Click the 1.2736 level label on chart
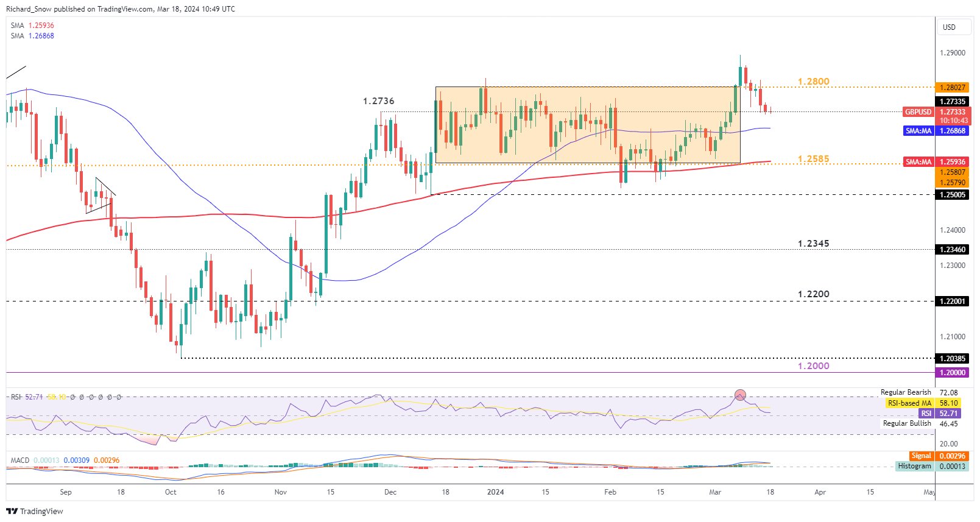Viewport: 980px width, 522px height. (379, 101)
